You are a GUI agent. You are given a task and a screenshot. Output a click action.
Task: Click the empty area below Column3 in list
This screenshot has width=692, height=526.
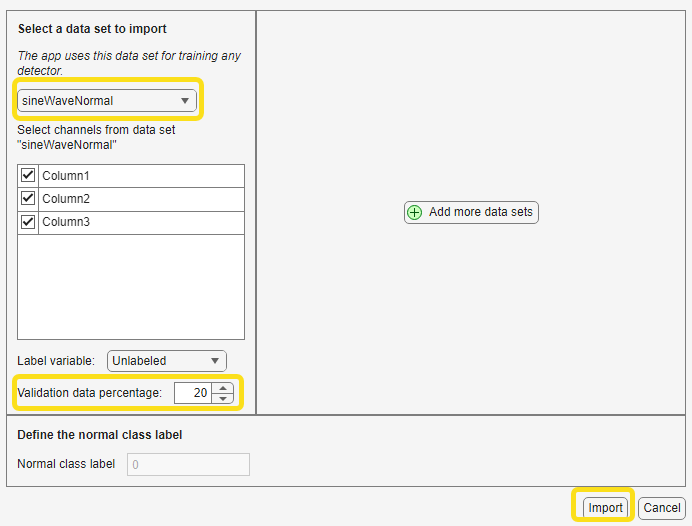point(130,287)
